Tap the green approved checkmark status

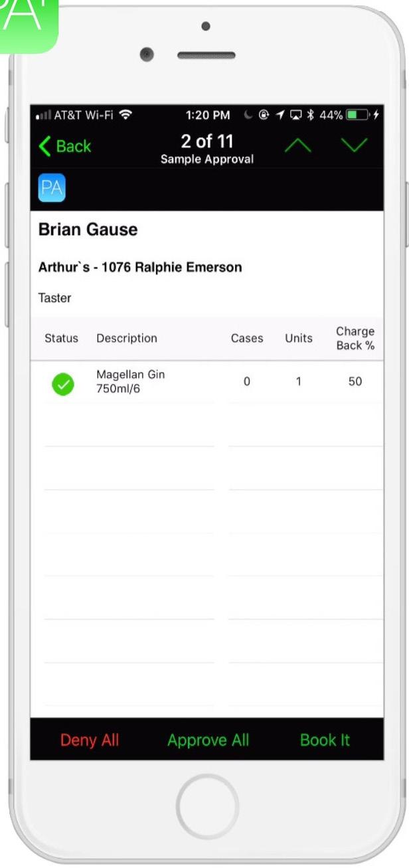click(x=63, y=384)
